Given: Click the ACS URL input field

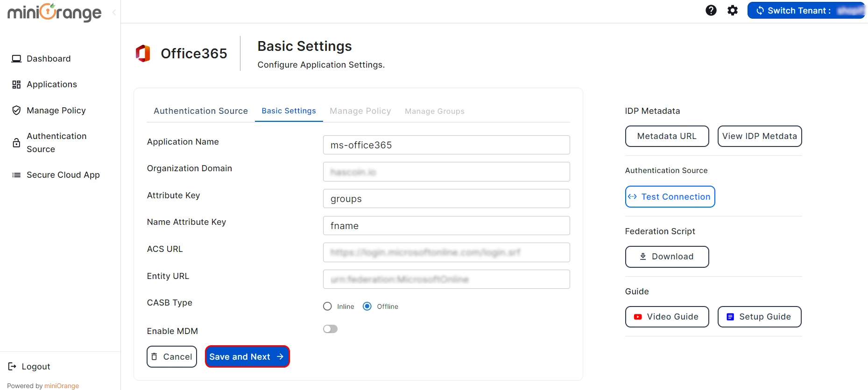Looking at the screenshot, I should tap(446, 252).
